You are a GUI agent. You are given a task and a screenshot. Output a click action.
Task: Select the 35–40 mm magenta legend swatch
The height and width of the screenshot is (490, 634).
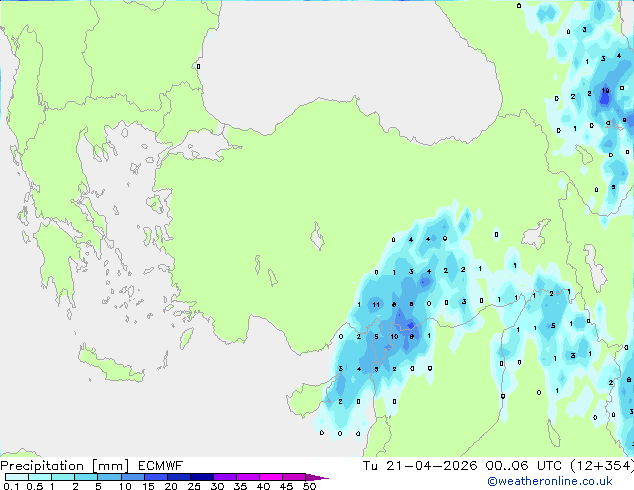click(248, 477)
